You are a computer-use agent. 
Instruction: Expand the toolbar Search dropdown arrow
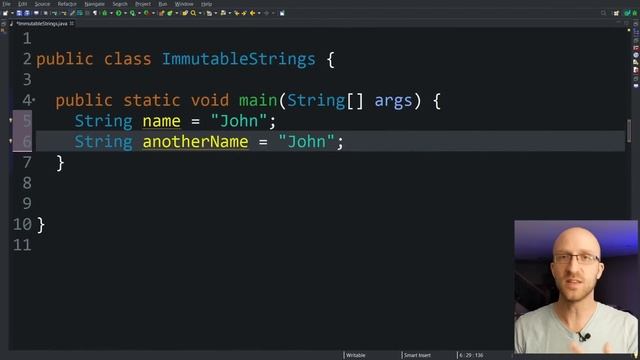click(200, 13)
